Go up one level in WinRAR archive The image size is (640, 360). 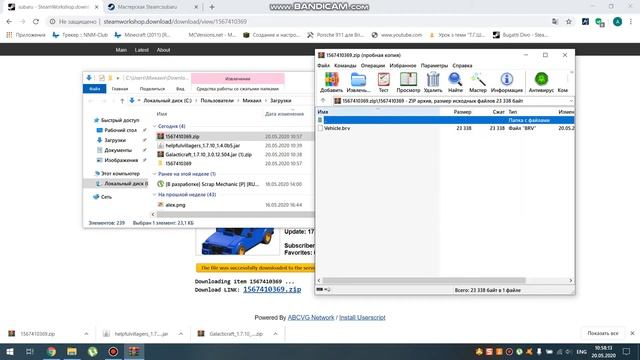click(323, 100)
